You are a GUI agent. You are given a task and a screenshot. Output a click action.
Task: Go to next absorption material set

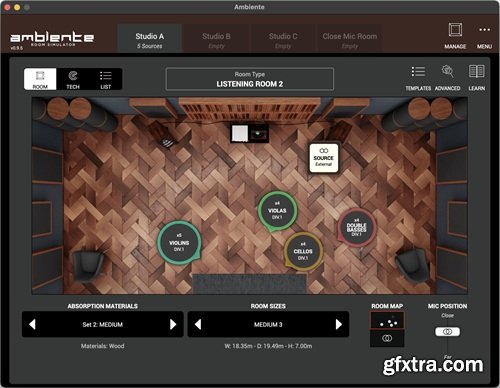pyautogui.click(x=173, y=324)
